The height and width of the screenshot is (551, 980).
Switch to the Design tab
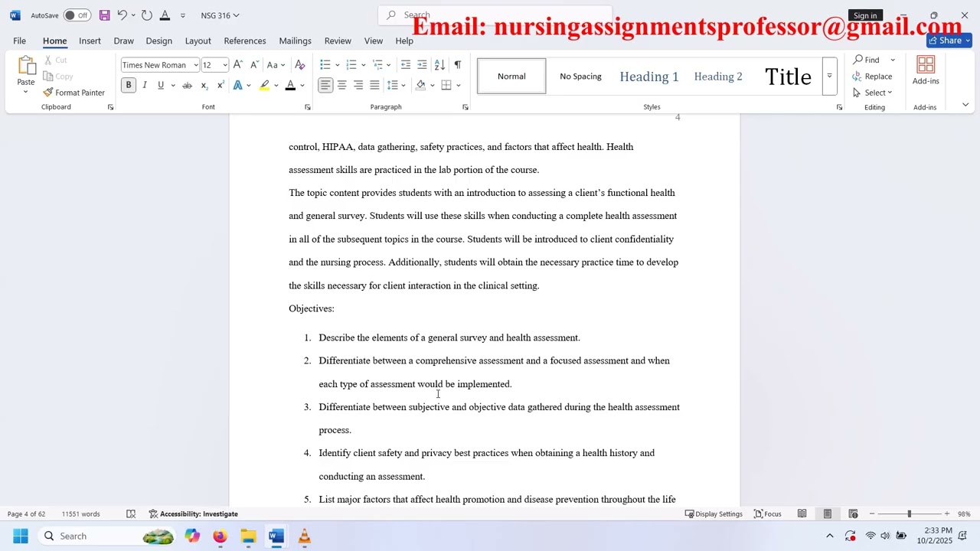pyautogui.click(x=158, y=41)
